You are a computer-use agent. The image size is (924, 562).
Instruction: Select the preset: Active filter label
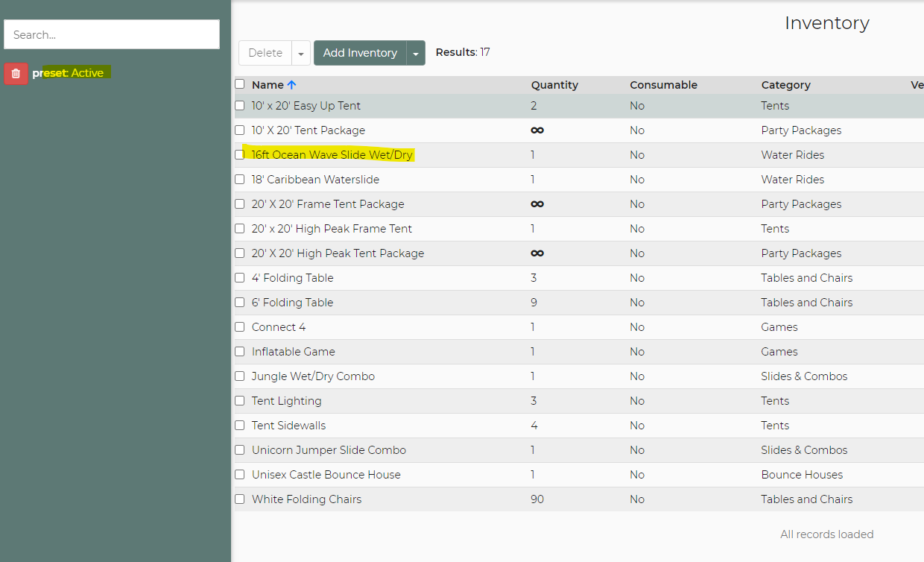tap(68, 73)
